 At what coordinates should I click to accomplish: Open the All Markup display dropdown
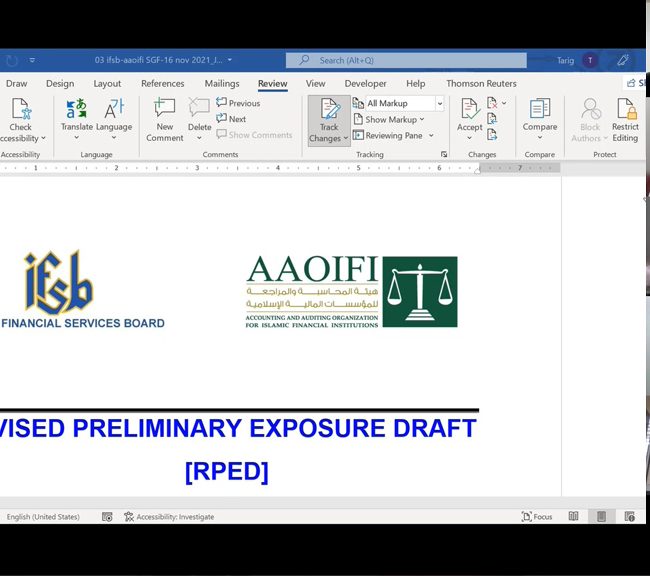coord(440,103)
